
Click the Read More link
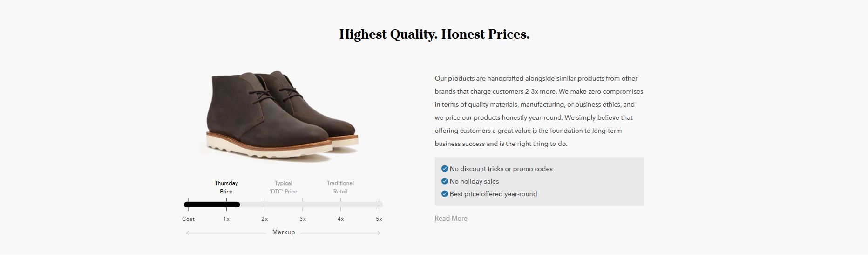(451, 218)
